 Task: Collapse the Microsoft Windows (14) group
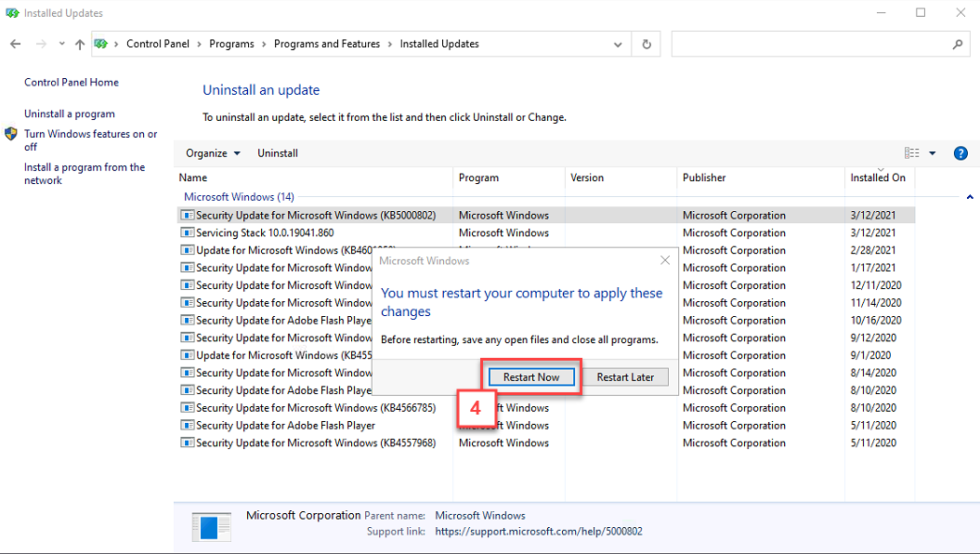(x=970, y=197)
